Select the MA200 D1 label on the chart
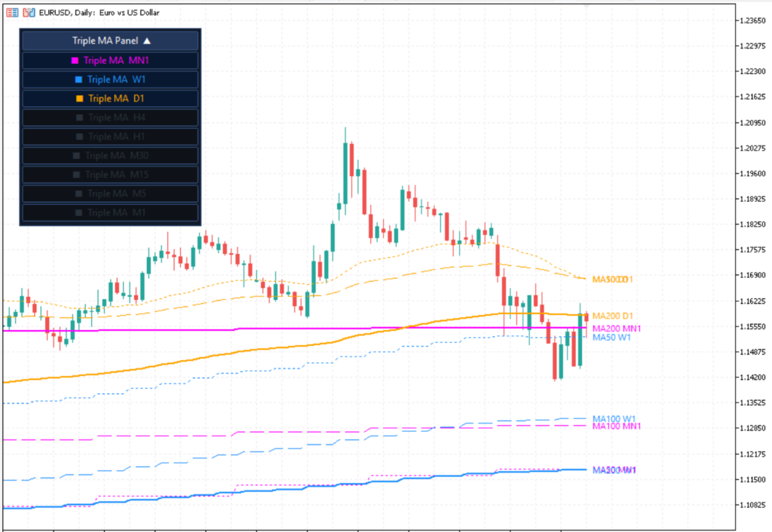This screenshot has width=772, height=532. [x=614, y=316]
